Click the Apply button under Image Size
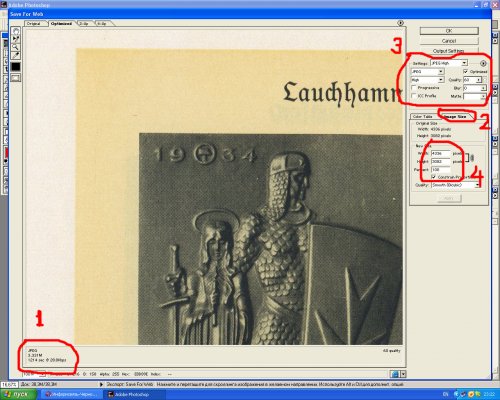 click(x=449, y=198)
